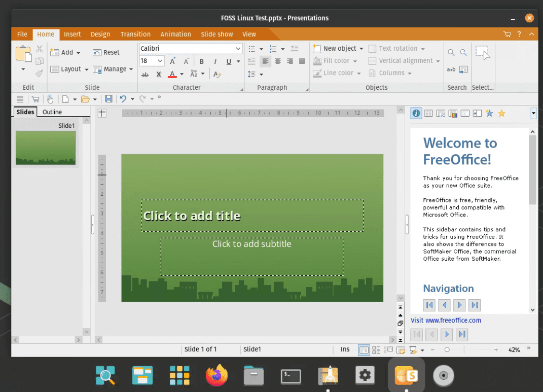The height and width of the screenshot is (392, 543).
Task: Switch to the Insert ribbon tab
Action: (73, 34)
